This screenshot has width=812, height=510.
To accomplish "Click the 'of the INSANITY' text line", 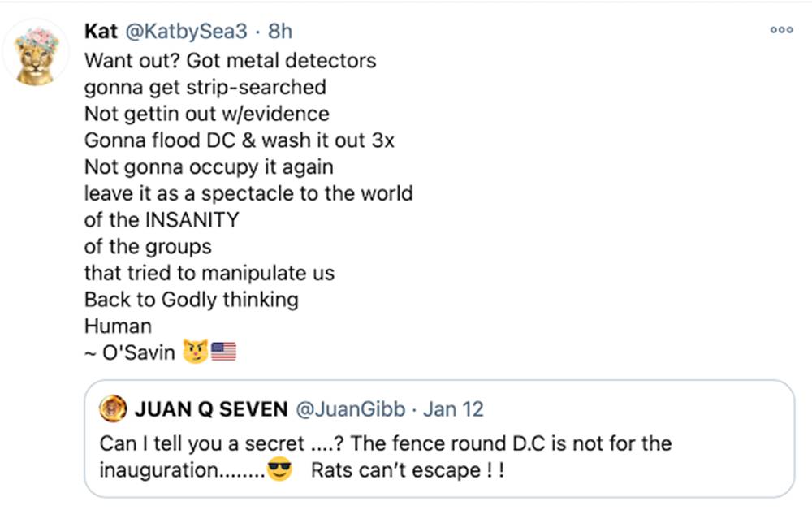I will pyautogui.click(x=162, y=219).
